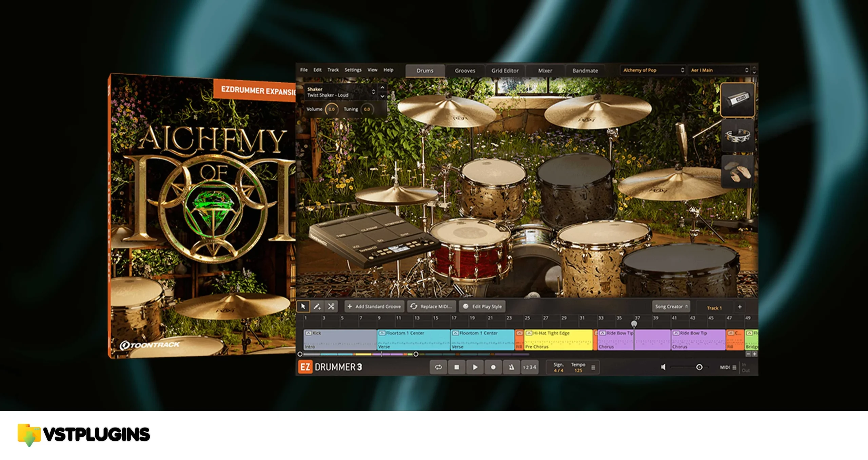Expand the first Floortom 1 Center block arrow

(382, 333)
